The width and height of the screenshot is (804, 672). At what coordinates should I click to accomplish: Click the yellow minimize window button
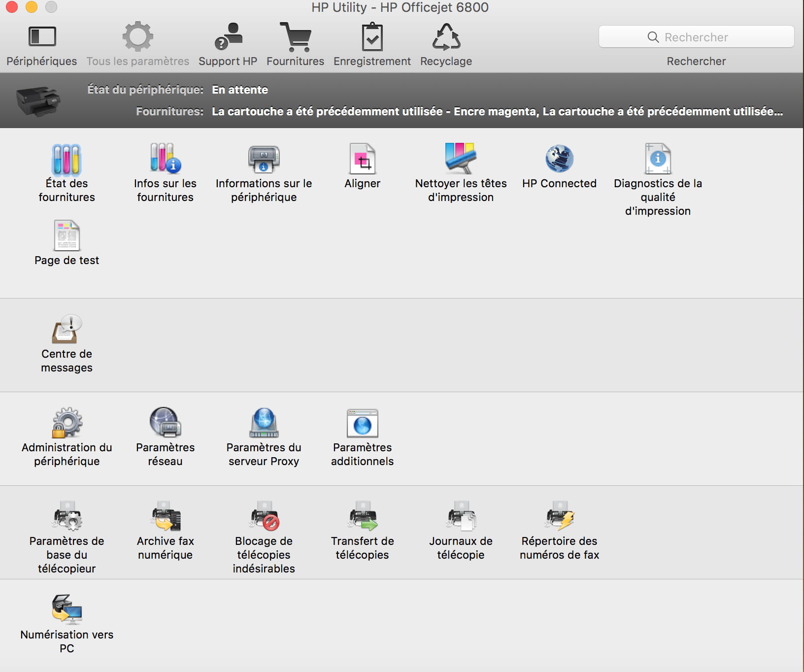[x=31, y=7]
